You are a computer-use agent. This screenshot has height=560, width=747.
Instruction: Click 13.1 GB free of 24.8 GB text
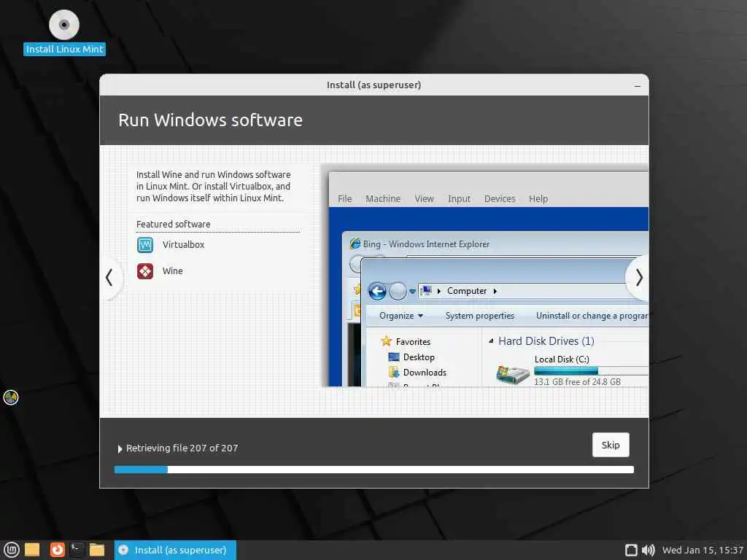(x=578, y=382)
